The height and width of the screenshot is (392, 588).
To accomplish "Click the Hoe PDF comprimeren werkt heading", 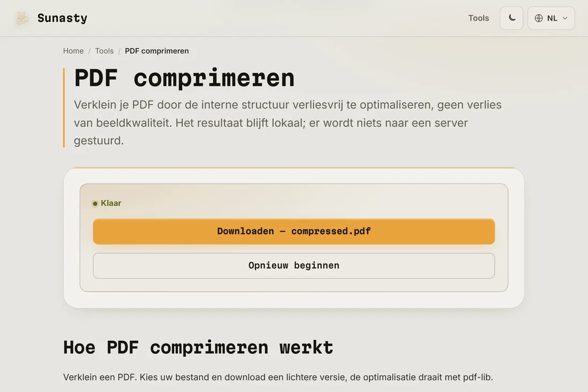I will (x=198, y=348).
